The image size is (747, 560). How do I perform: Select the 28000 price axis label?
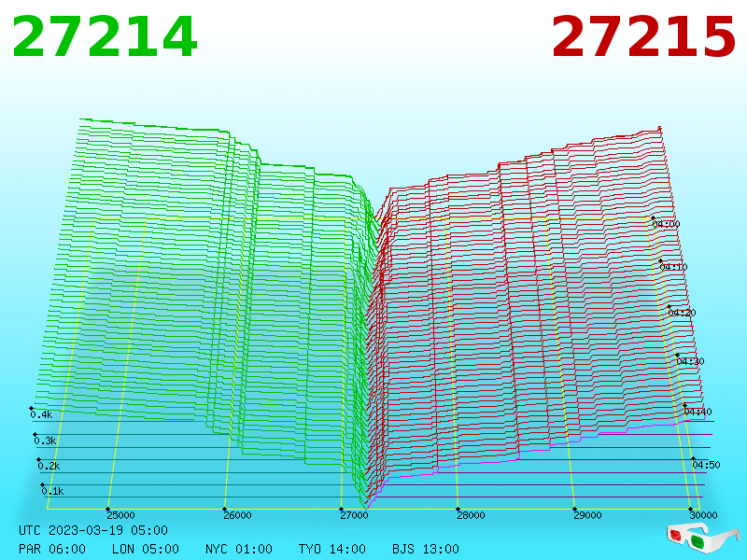point(471,515)
